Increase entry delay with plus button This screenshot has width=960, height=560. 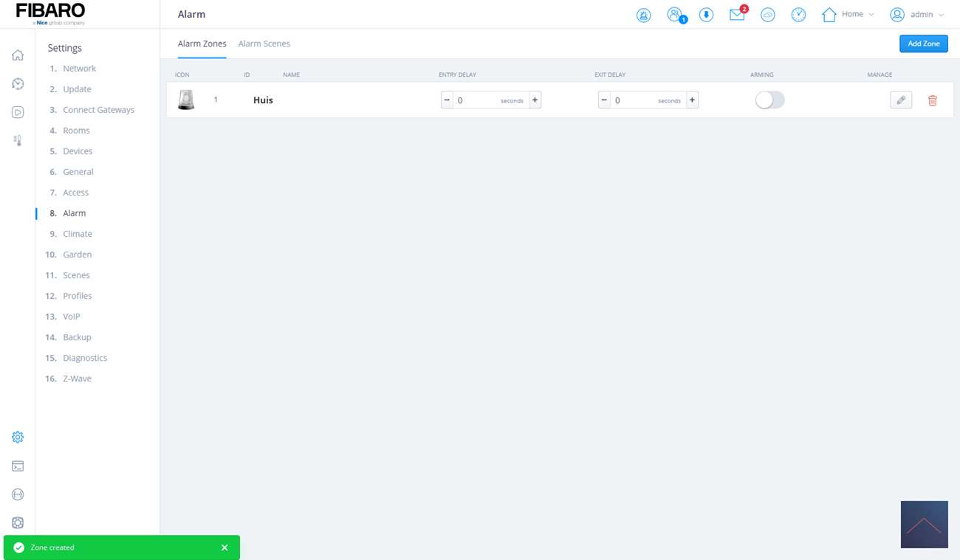click(535, 100)
